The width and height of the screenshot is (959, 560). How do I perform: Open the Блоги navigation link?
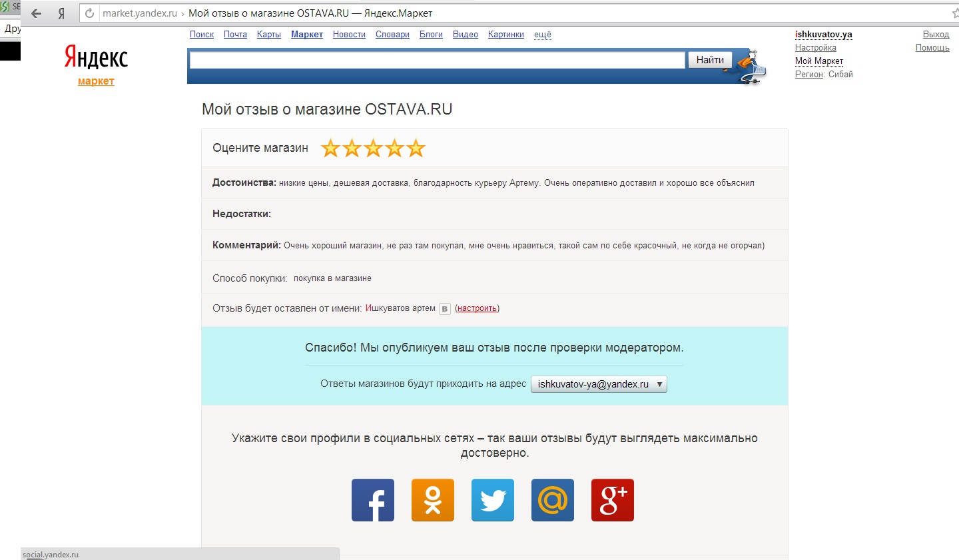(431, 35)
